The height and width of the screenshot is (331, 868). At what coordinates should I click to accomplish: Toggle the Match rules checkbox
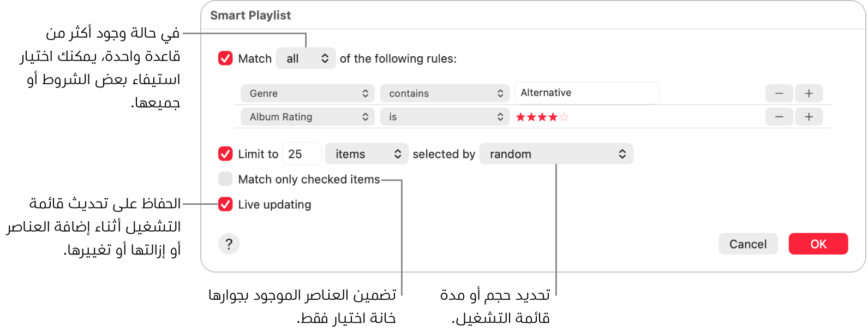(x=225, y=58)
